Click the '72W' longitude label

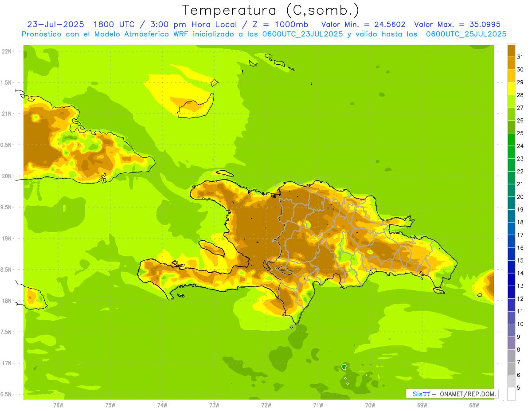(x=266, y=405)
